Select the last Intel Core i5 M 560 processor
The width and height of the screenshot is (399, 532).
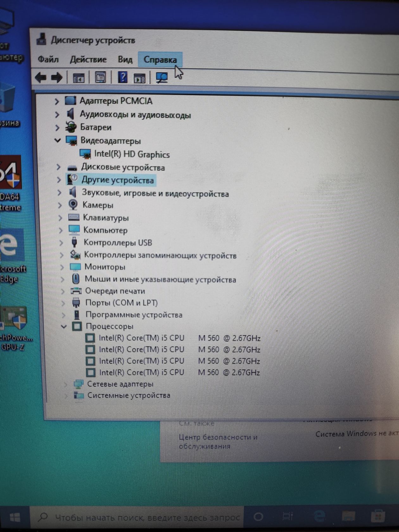pos(180,372)
